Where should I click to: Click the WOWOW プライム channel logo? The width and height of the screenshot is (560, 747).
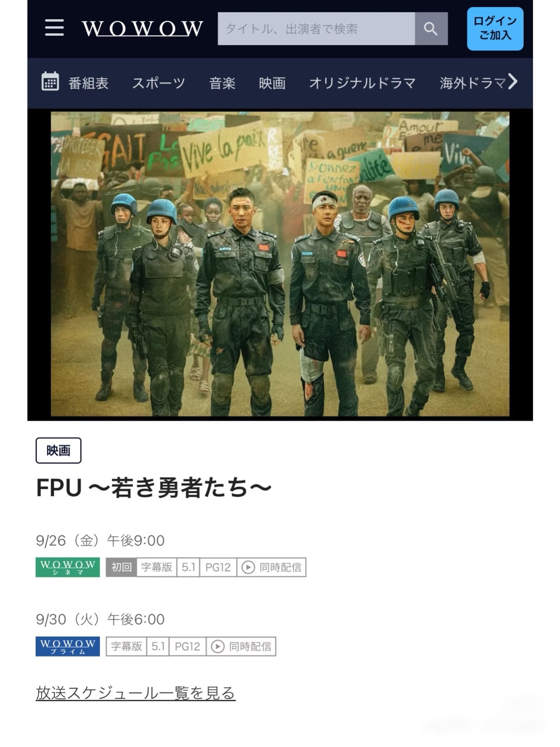click(x=68, y=646)
